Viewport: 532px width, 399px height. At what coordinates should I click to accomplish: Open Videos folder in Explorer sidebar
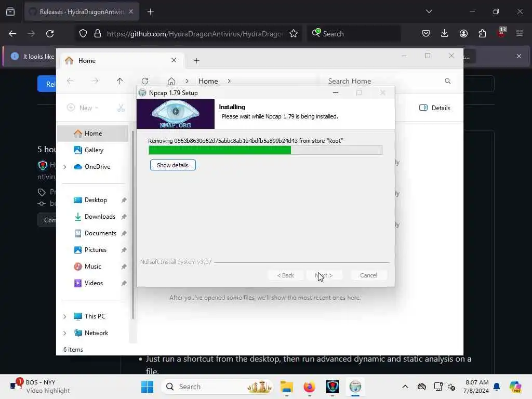pos(94,283)
